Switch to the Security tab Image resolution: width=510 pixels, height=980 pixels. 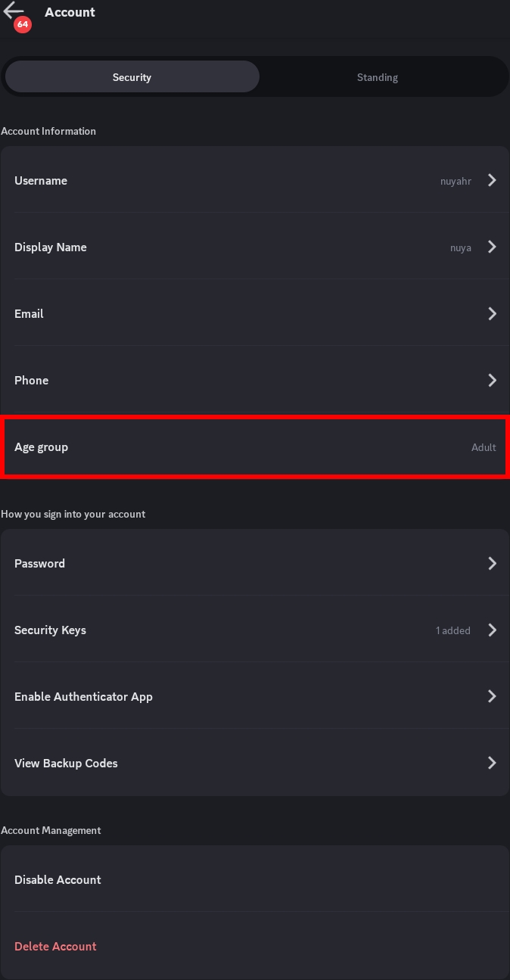click(132, 77)
